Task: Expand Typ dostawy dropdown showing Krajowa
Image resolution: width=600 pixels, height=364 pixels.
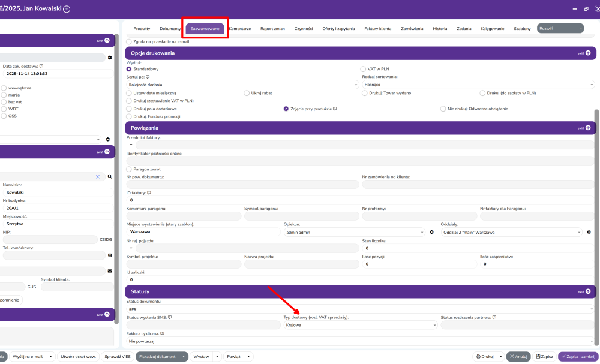Action: click(x=360, y=325)
